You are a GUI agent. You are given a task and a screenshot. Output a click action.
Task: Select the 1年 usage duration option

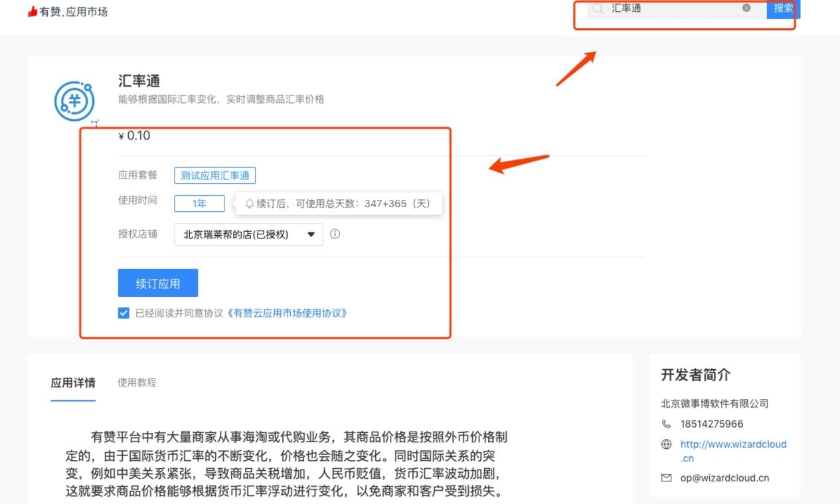(x=199, y=204)
